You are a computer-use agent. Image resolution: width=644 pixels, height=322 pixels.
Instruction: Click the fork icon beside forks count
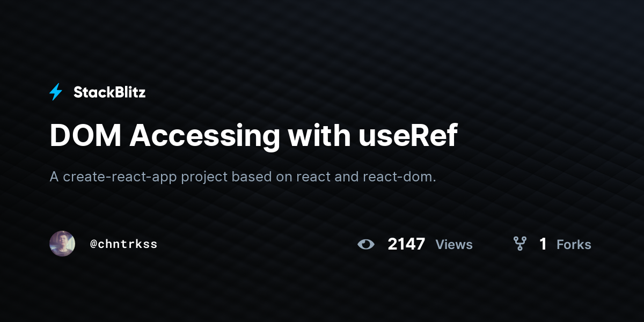click(519, 244)
